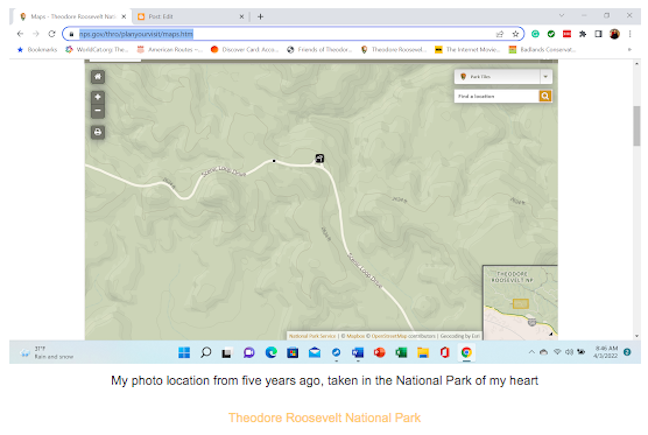Image resolution: width=648 pixels, height=435 pixels.
Task: Click the black map marker on Scenic Loop Drive
Action: [319, 158]
